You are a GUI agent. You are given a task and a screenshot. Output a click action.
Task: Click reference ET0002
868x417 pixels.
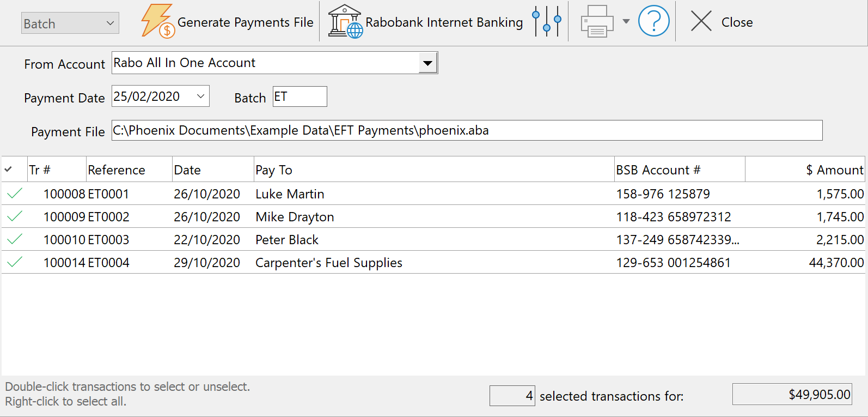pos(108,217)
